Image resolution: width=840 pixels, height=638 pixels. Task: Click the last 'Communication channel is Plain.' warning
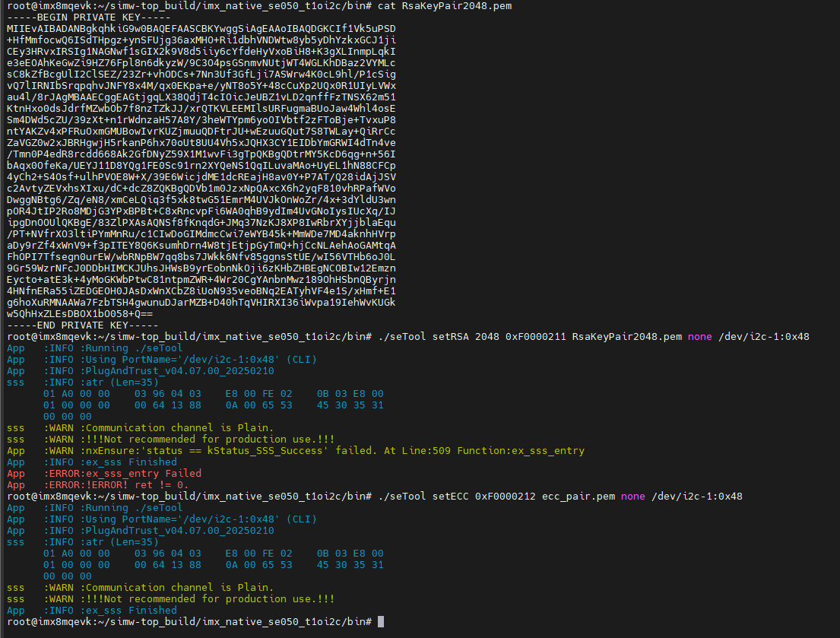141,588
